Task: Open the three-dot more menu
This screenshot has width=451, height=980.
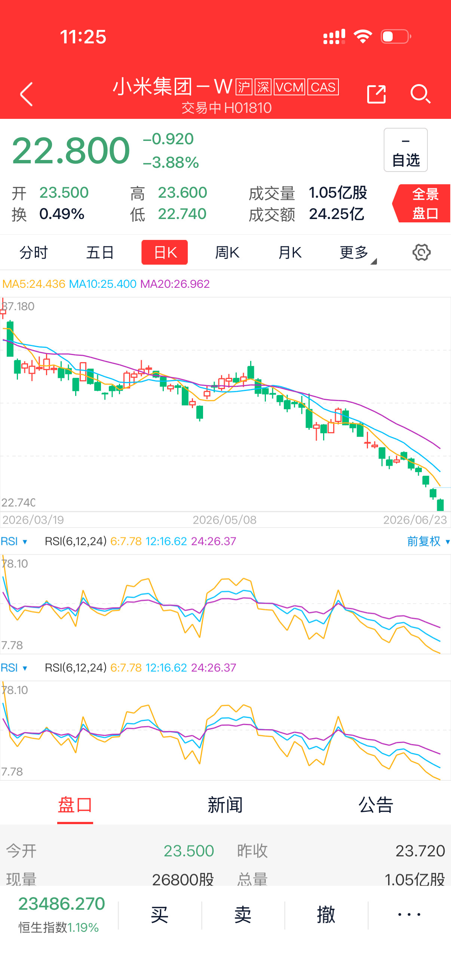Action: click(409, 915)
